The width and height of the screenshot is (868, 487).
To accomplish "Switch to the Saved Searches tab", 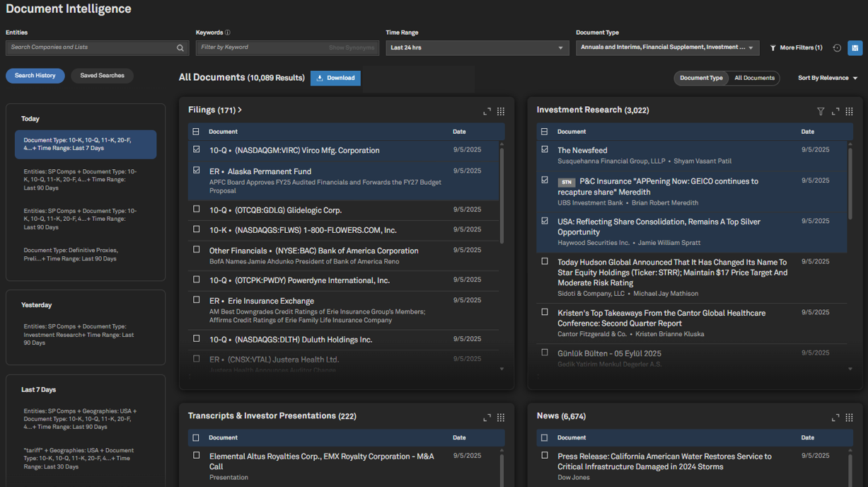I will [x=102, y=76].
